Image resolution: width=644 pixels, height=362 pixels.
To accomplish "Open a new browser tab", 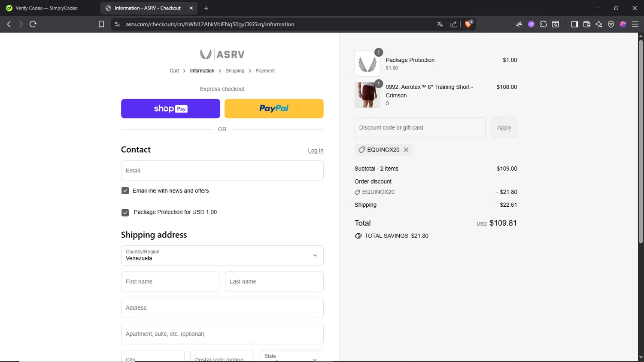I will tap(206, 8).
